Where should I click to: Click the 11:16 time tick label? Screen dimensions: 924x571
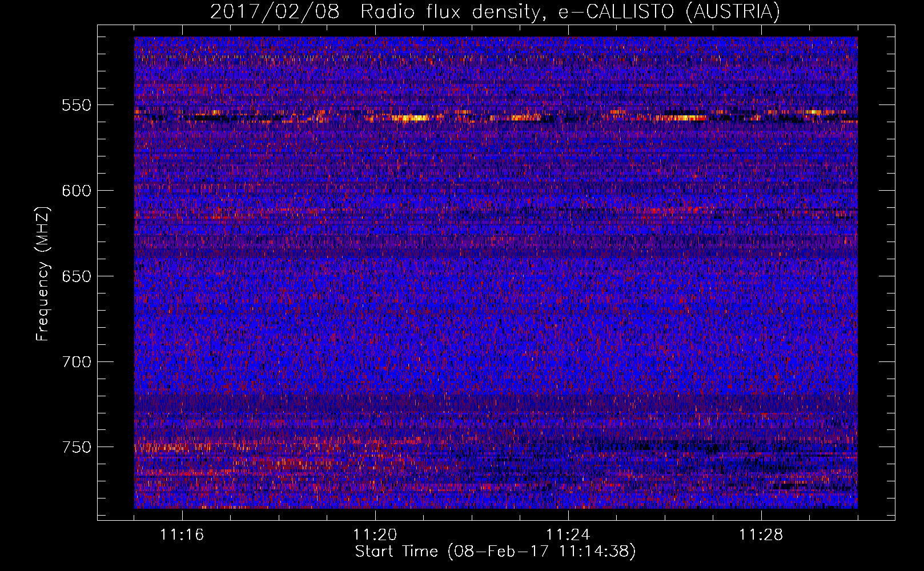pyautogui.click(x=182, y=535)
